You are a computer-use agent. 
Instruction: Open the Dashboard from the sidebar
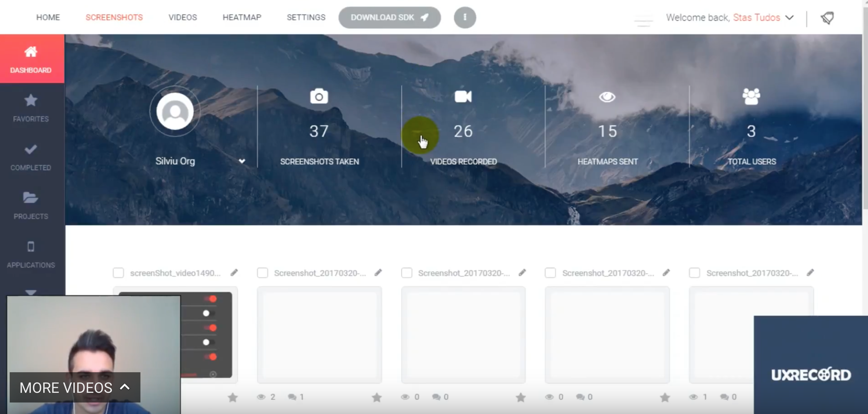[31, 59]
